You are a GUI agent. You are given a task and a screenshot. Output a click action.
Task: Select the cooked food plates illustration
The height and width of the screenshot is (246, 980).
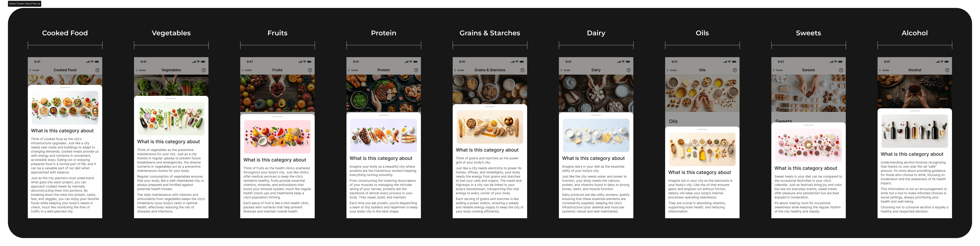click(65, 108)
